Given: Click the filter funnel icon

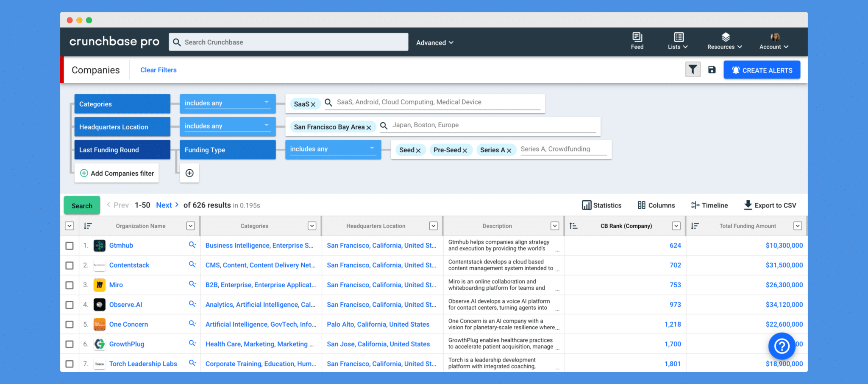Looking at the screenshot, I should (x=693, y=70).
